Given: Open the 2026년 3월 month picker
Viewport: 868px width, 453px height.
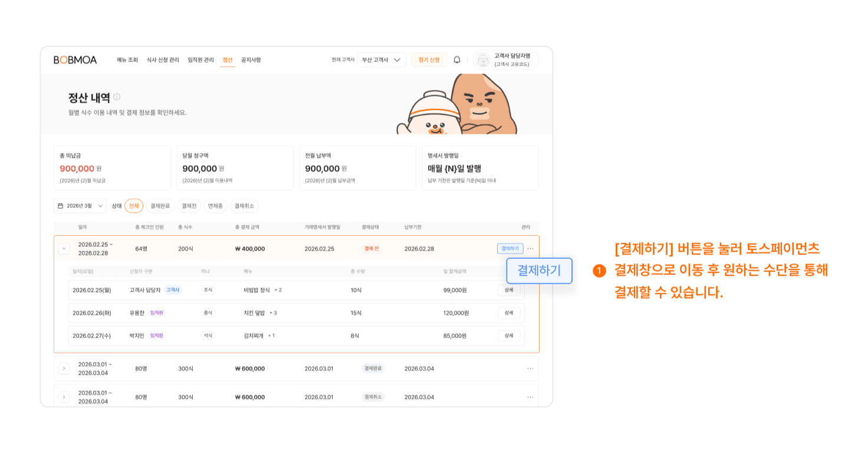Looking at the screenshot, I should click(80, 206).
